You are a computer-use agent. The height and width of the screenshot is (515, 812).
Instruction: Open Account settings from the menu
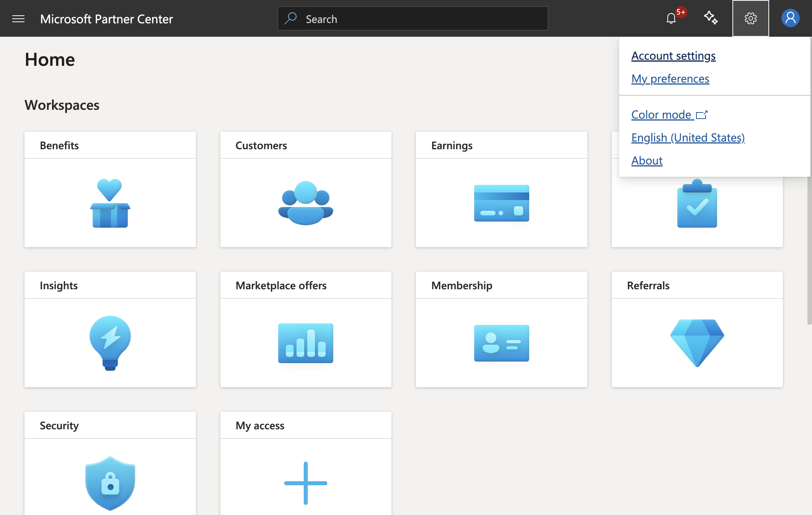(x=673, y=56)
